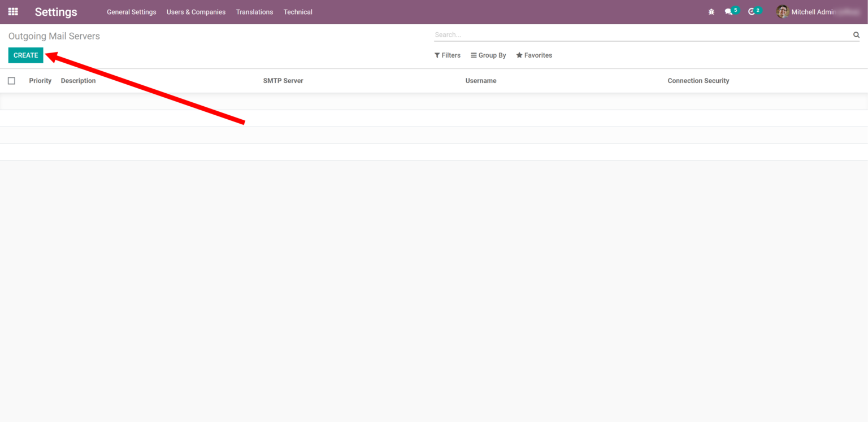Open the Technical menu
Screen dimensions: 868x422
[x=298, y=12]
